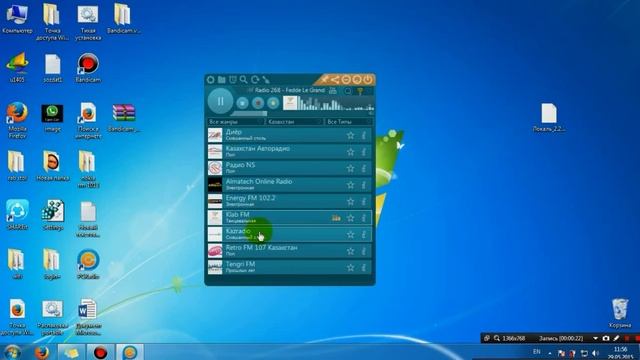Play Retro FM 107 Казахстан station
This screenshot has width=640, height=360.
point(290,251)
